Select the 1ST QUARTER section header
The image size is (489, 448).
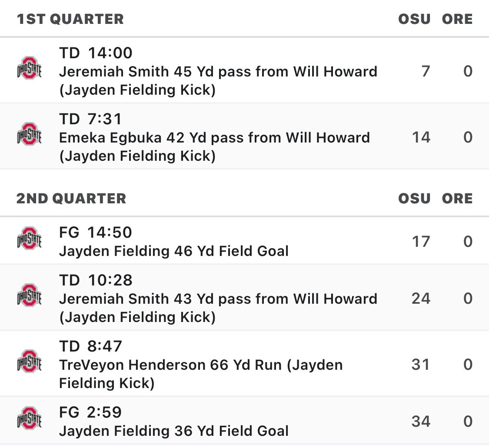pyautogui.click(x=70, y=19)
